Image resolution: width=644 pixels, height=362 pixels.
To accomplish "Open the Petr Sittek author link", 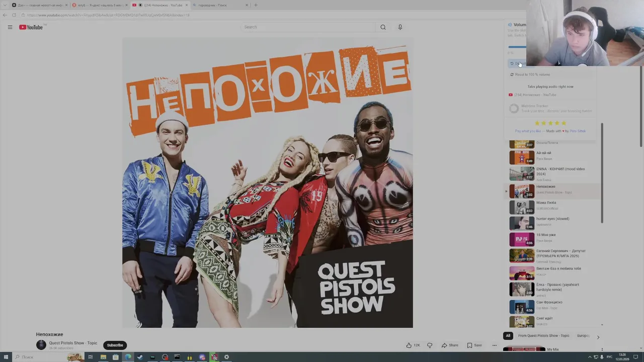I will pyautogui.click(x=578, y=131).
